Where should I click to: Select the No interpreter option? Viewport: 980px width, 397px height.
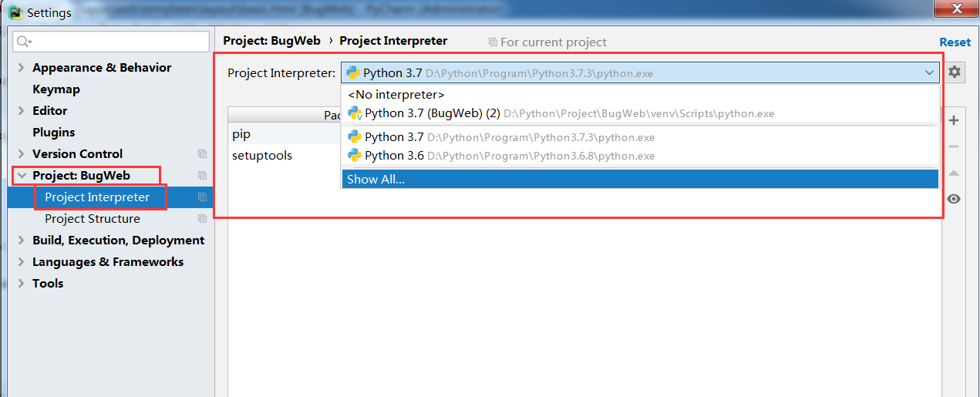639,95
